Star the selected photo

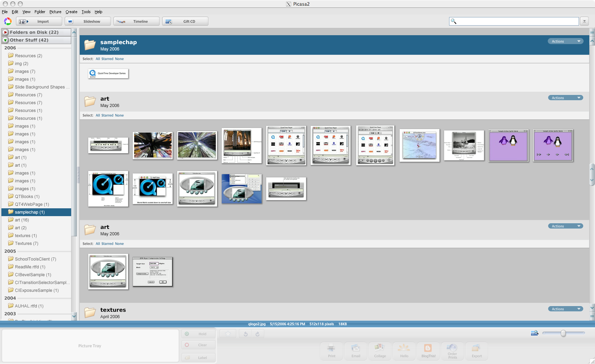[228, 333]
